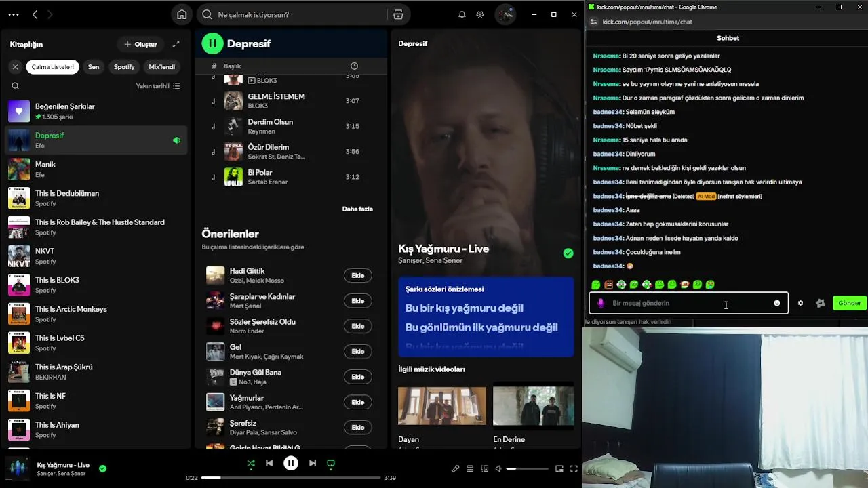Open 'This Is NF' playlist

click(96, 401)
